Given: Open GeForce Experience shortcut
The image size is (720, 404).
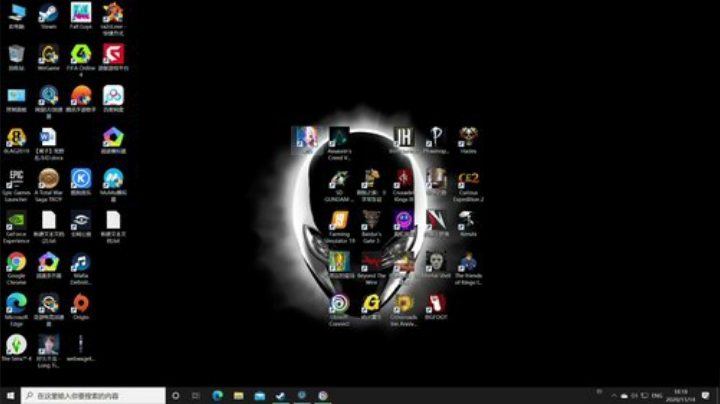Looking at the screenshot, I should tap(16, 227).
